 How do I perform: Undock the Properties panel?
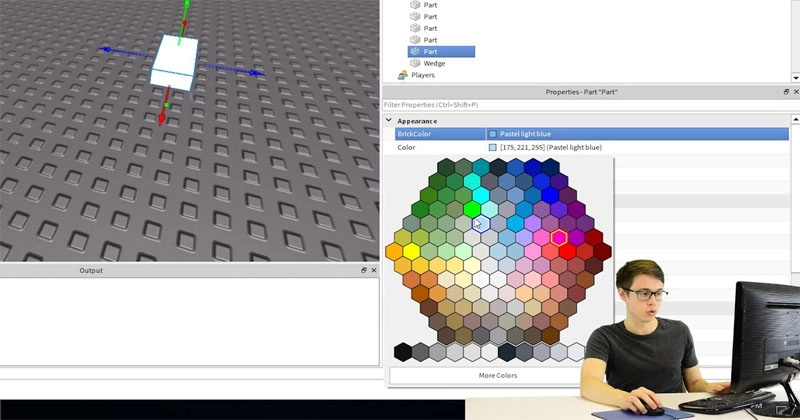(786, 92)
